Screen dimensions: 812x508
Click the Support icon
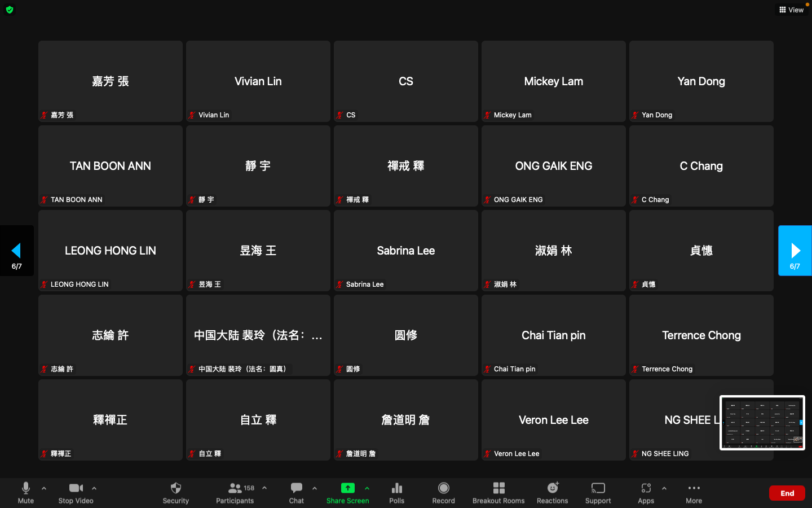tap(598, 492)
